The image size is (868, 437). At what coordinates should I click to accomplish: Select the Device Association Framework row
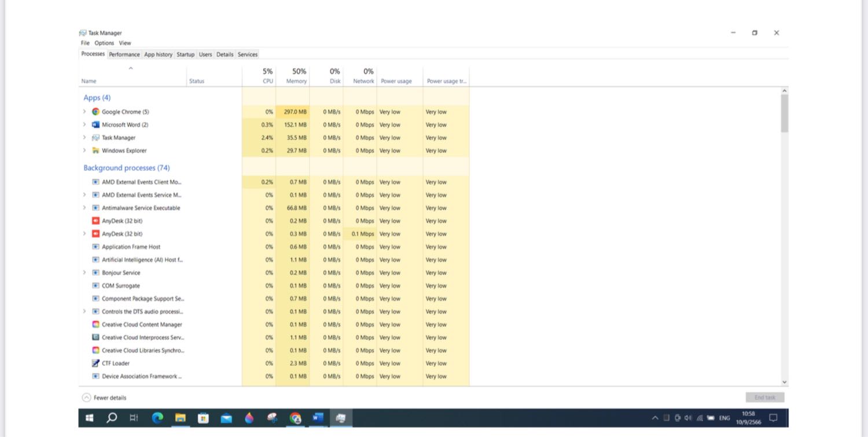(x=274, y=376)
